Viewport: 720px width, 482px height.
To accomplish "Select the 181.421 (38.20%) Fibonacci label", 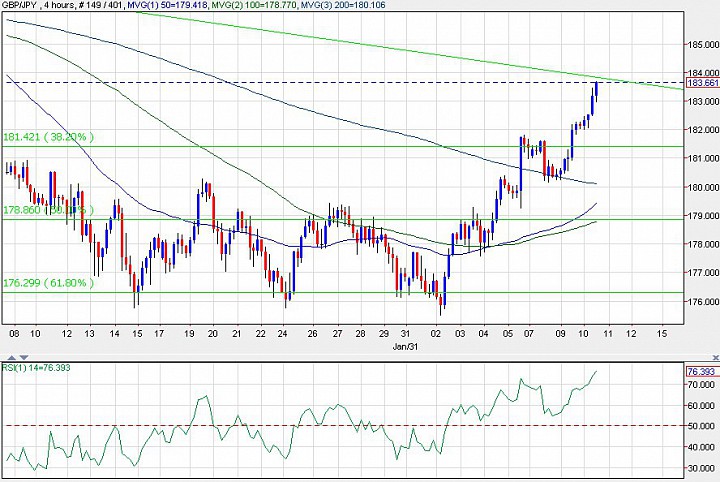I will [49, 137].
